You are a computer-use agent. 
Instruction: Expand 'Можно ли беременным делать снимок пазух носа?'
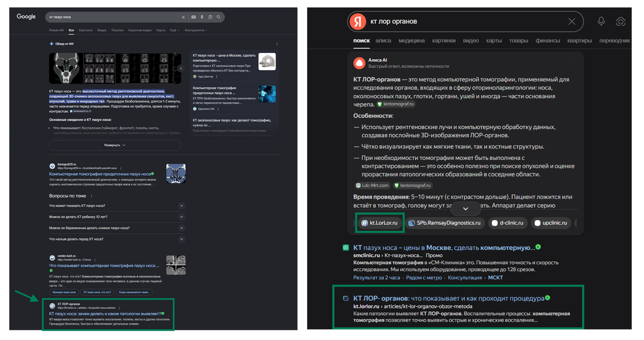[117, 228]
